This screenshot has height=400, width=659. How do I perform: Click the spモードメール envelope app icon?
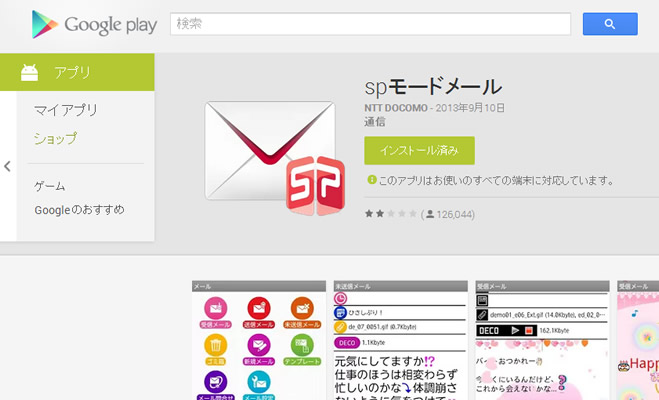pyautogui.click(x=274, y=158)
